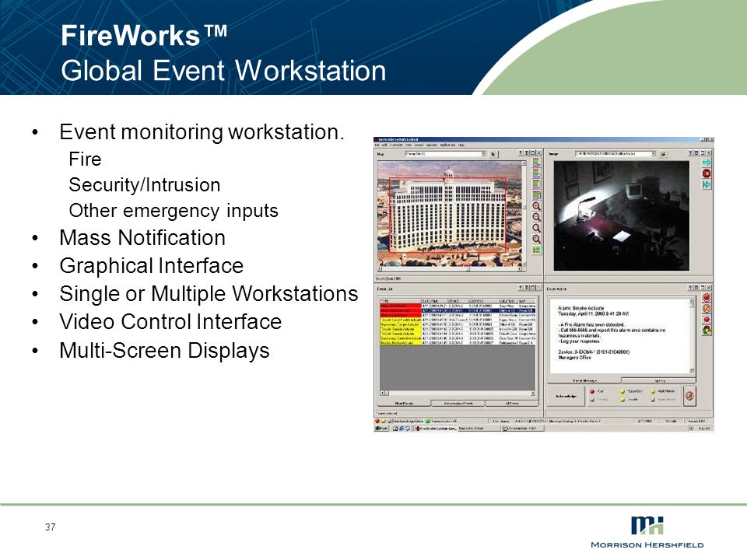Click the event message vertical scrollbar
Screen dimensions: 747x560
click(x=691, y=336)
